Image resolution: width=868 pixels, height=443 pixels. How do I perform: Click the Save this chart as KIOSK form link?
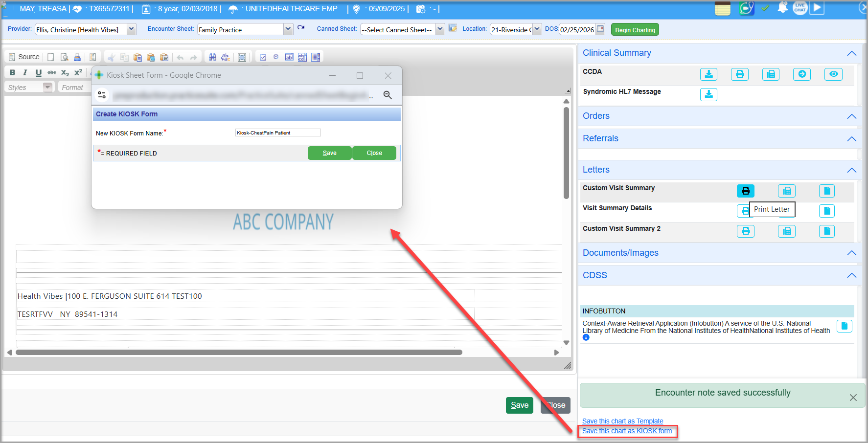click(x=627, y=431)
